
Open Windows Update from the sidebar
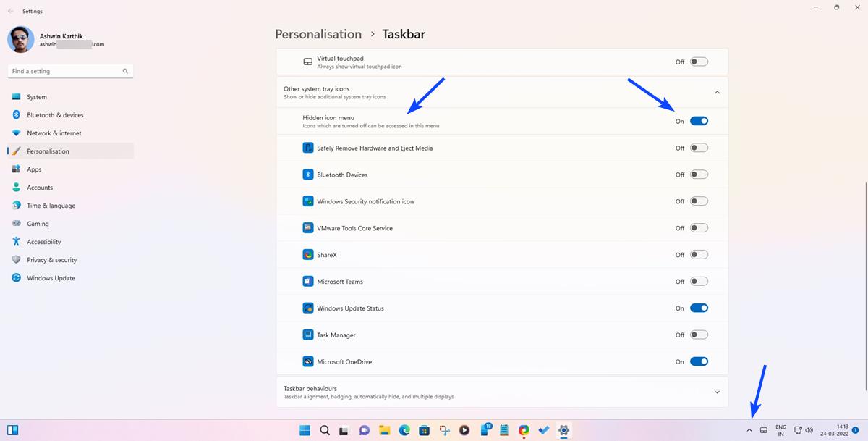pos(51,277)
